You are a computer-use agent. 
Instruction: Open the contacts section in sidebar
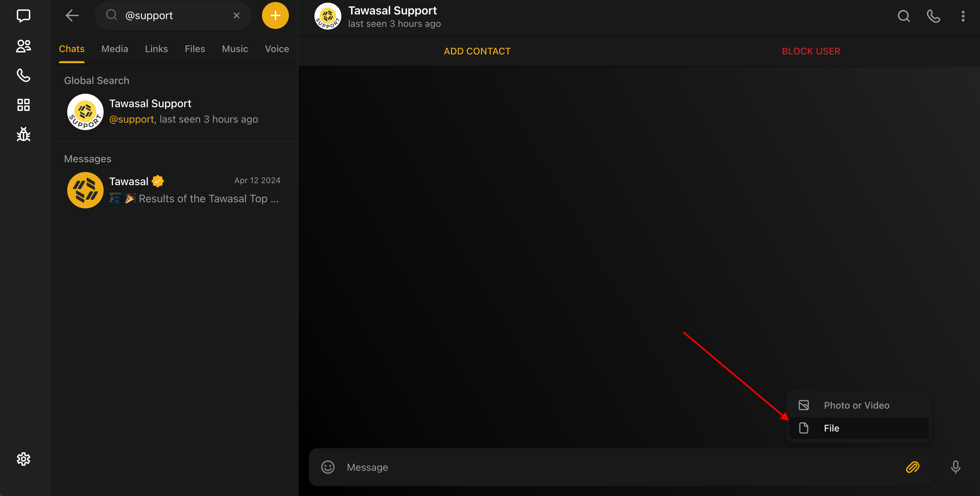tap(24, 46)
